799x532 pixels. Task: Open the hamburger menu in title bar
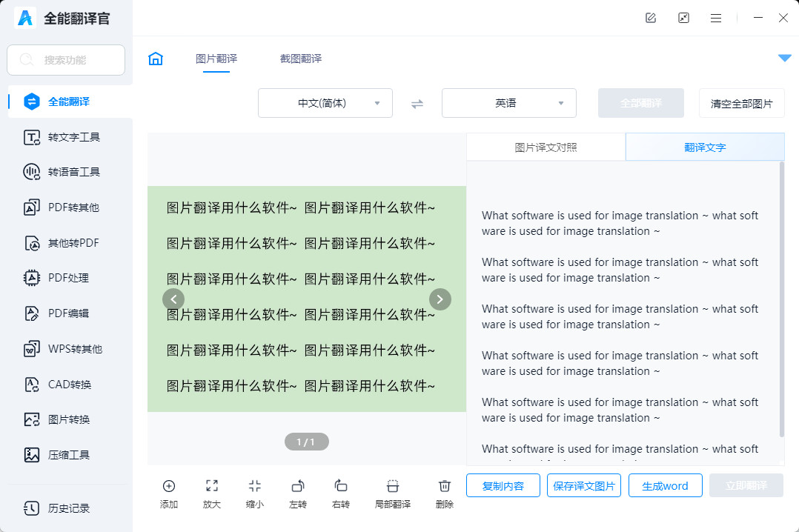pos(716,18)
